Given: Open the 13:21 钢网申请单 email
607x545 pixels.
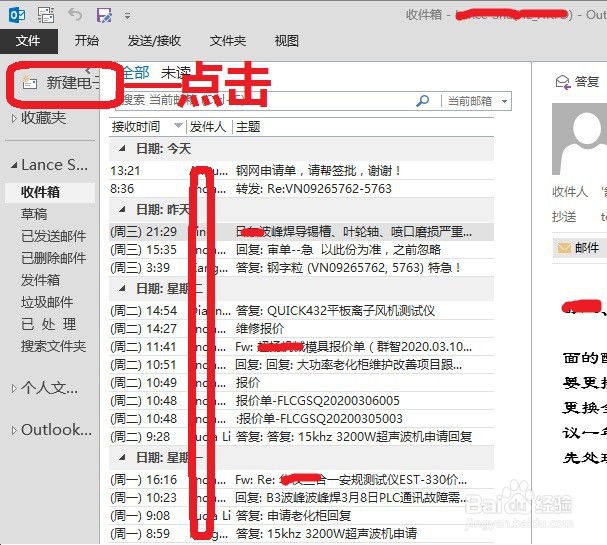Looking at the screenshot, I should (x=302, y=170).
